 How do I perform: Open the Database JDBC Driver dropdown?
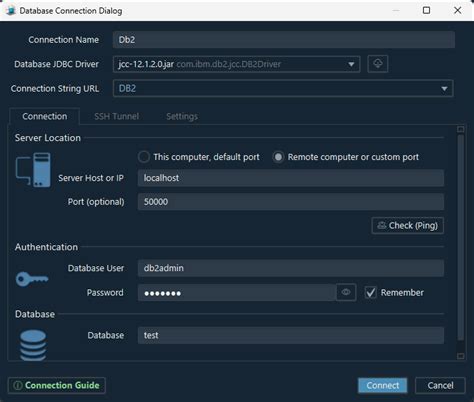236,64
